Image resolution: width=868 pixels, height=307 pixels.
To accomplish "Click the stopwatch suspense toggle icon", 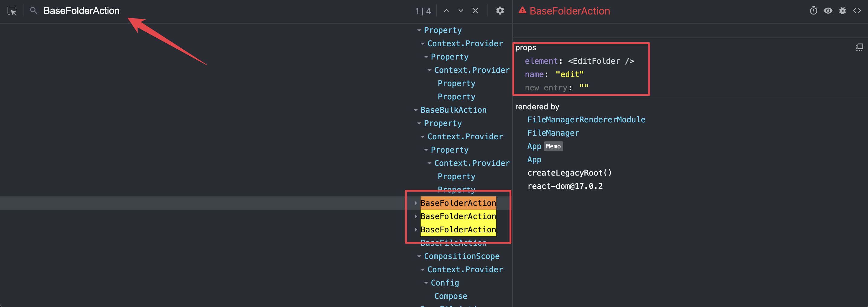I will pyautogui.click(x=814, y=11).
